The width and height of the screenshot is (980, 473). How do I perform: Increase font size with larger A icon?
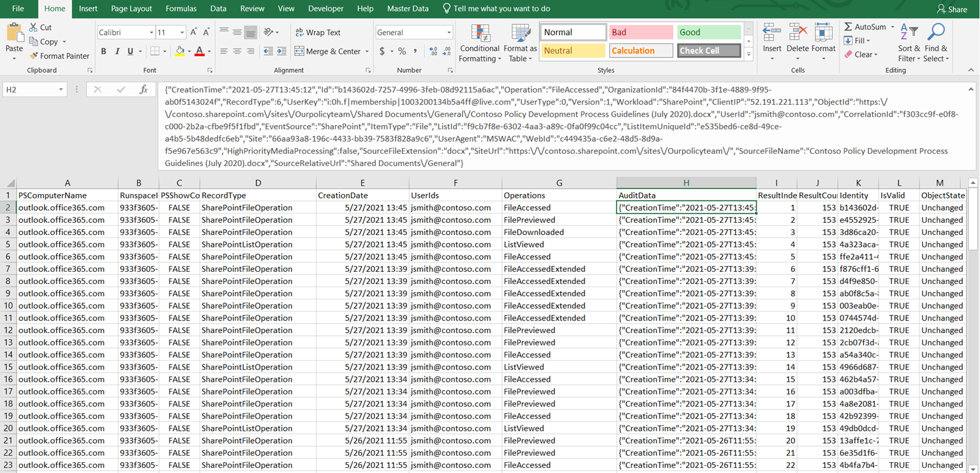coord(194,32)
